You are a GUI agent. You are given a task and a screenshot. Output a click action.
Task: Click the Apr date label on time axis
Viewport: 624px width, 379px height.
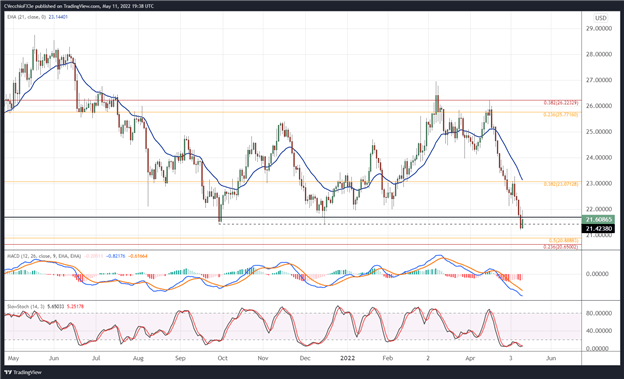(x=470, y=358)
